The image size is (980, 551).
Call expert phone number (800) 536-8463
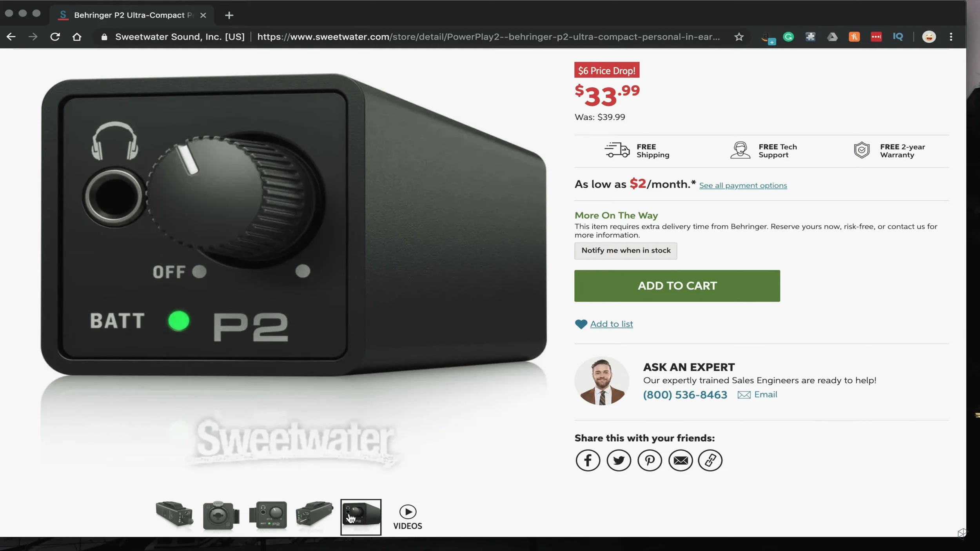pyautogui.click(x=685, y=395)
